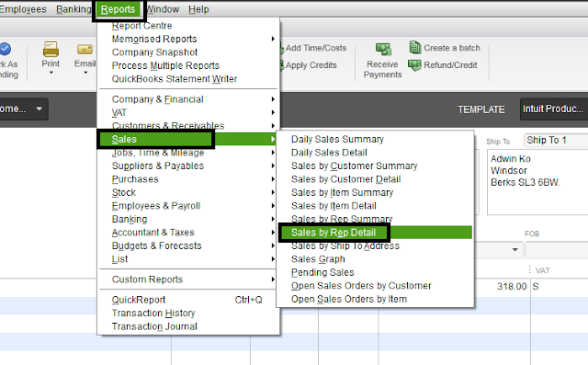Click the FOB input field
588x365 pixels.
click(557, 250)
